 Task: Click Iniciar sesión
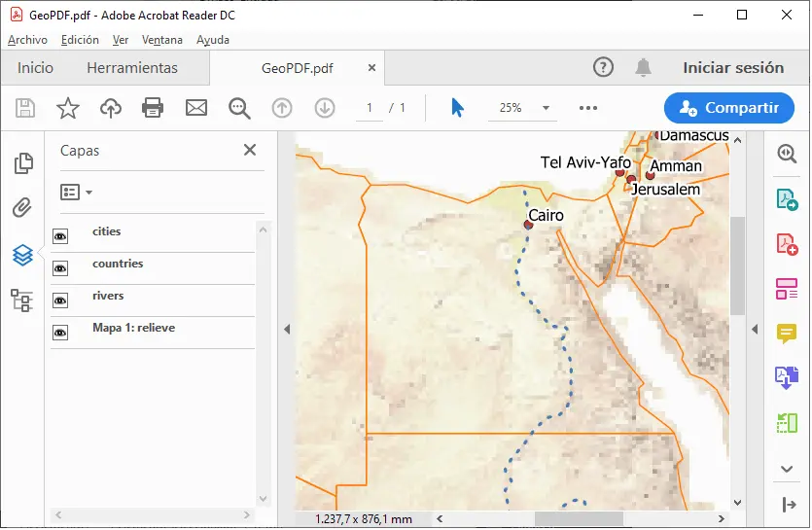click(x=733, y=68)
